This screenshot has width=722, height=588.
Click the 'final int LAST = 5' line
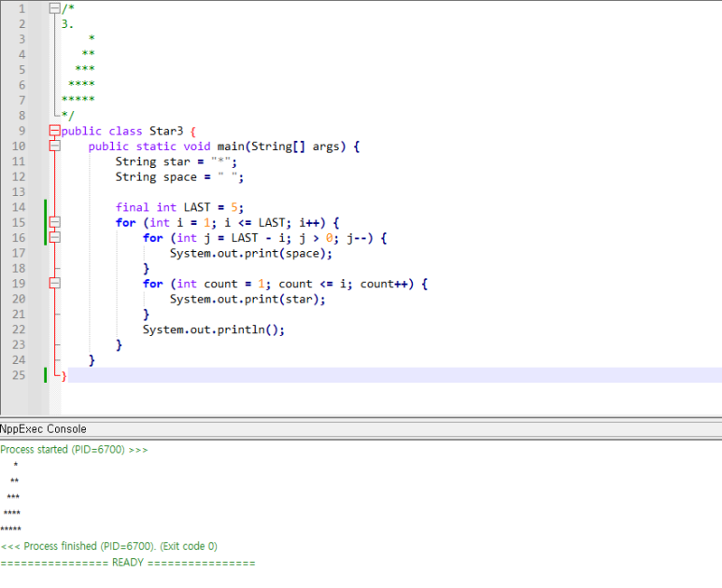coord(179,207)
